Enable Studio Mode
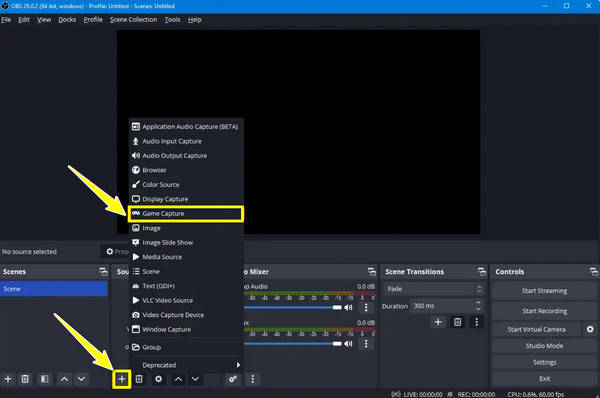Viewport: 600px width, 398px height. pos(544,346)
